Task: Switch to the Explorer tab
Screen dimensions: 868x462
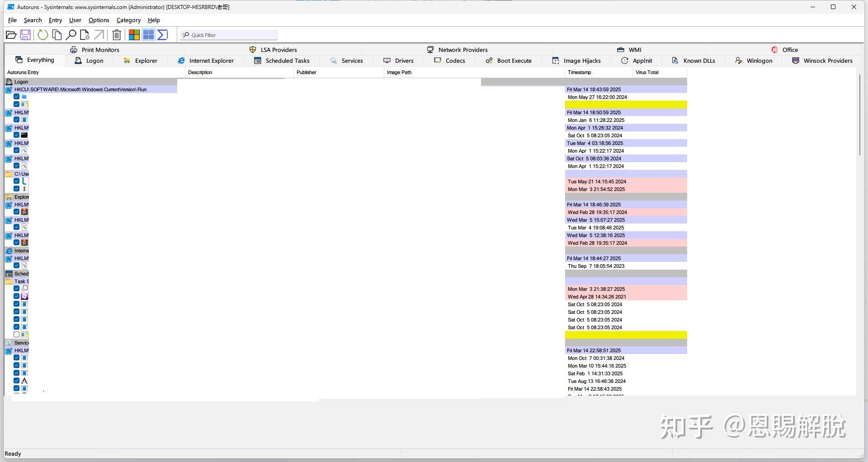Action: pos(140,61)
